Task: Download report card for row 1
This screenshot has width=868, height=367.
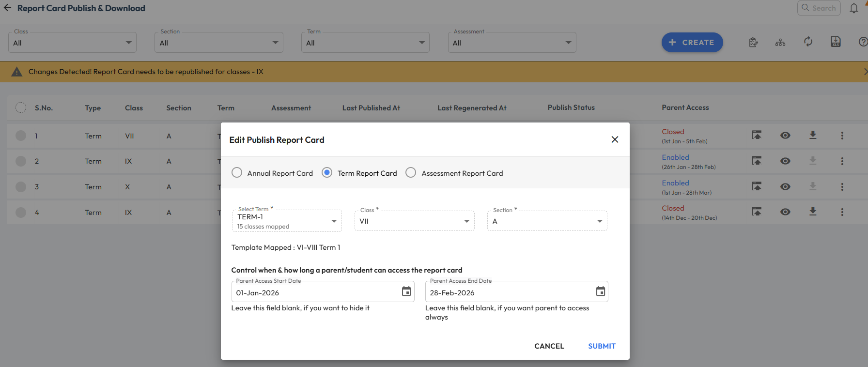Action: (813, 136)
